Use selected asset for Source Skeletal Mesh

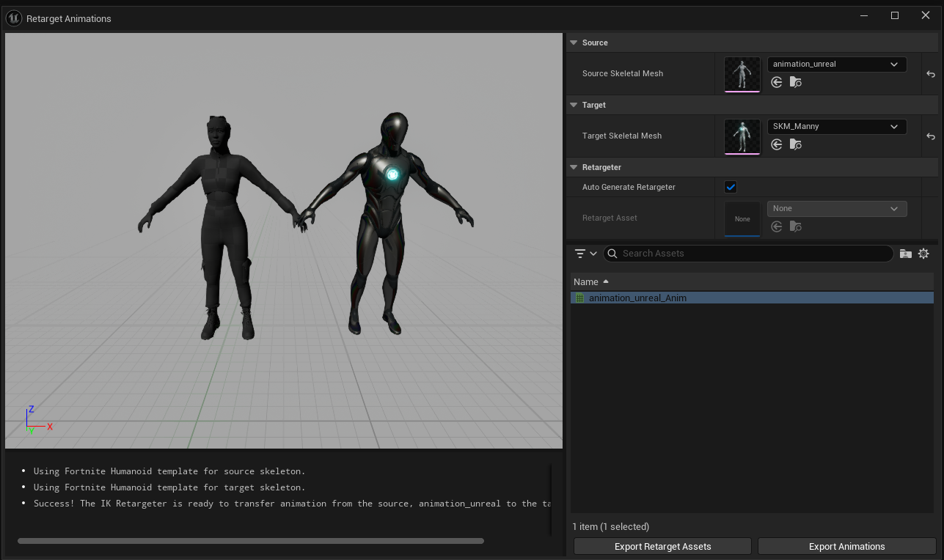tap(777, 83)
